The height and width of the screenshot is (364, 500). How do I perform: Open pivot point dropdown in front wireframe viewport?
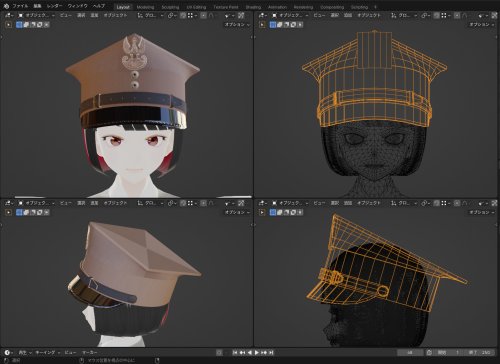pyautogui.click(x=426, y=15)
